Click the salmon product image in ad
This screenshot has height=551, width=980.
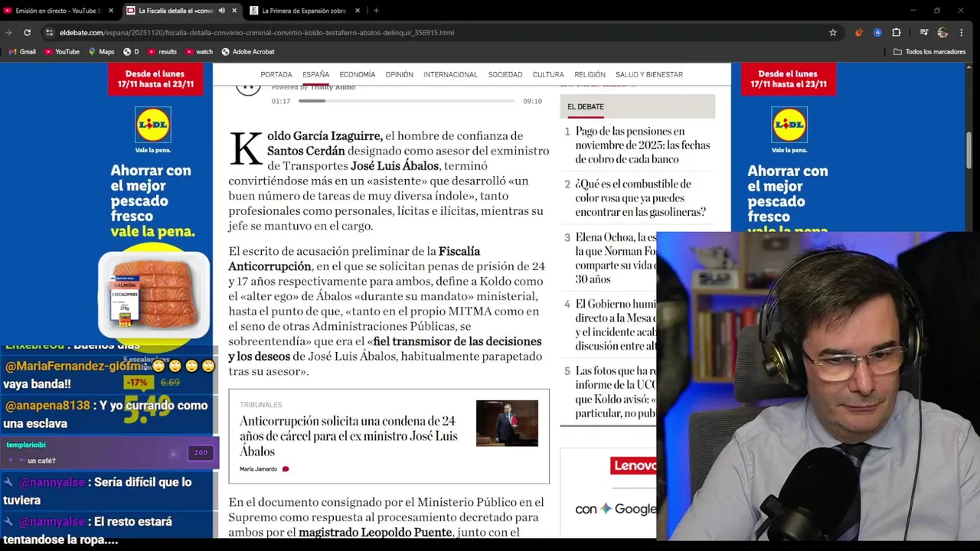click(x=154, y=295)
